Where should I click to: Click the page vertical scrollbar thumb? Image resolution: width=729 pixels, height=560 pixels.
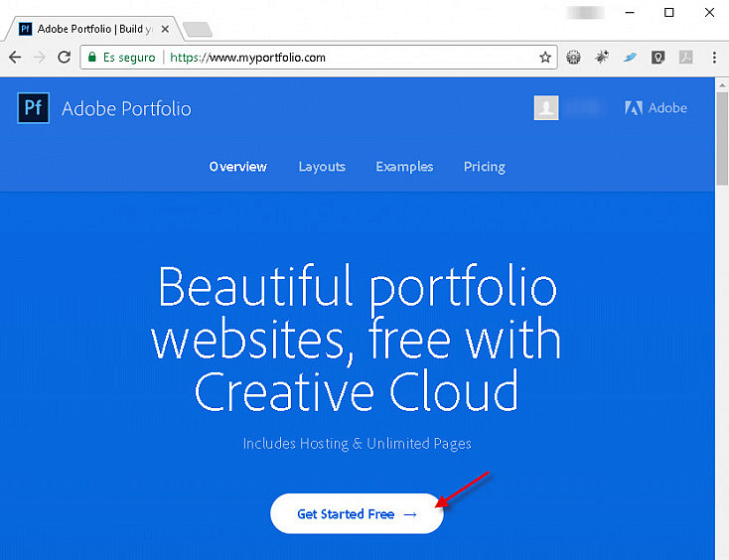tap(722, 138)
